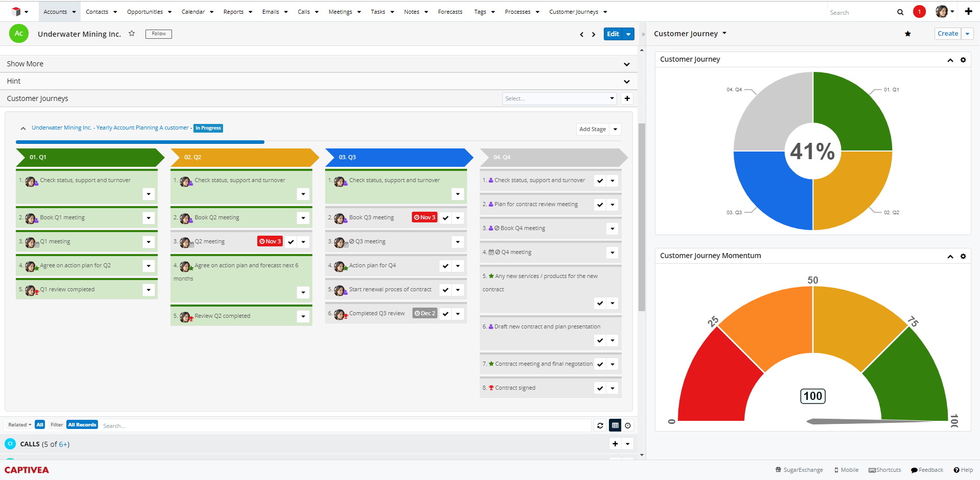The image size is (980, 480).
Task: Switch to the Opportunities menu
Action: (x=145, y=11)
